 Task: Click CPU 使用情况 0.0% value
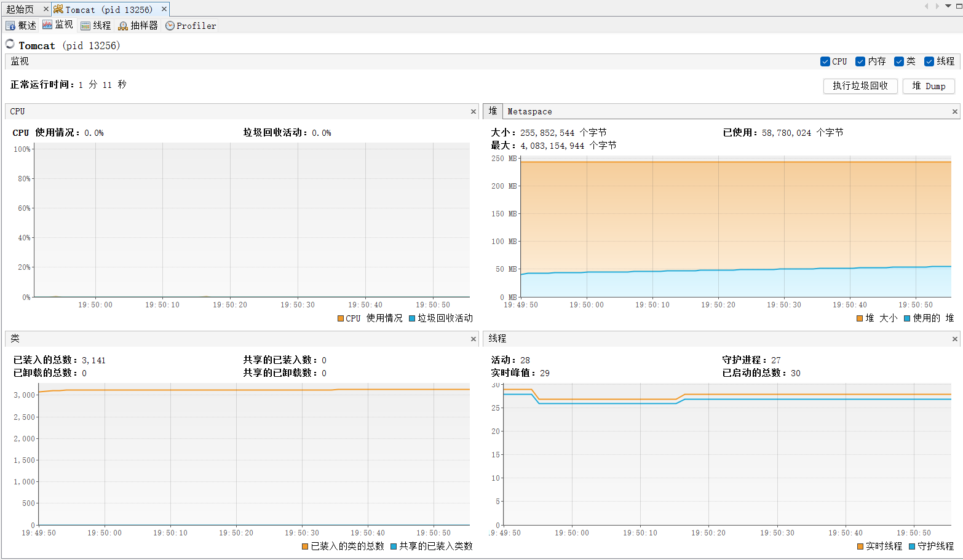pyautogui.click(x=94, y=133)
